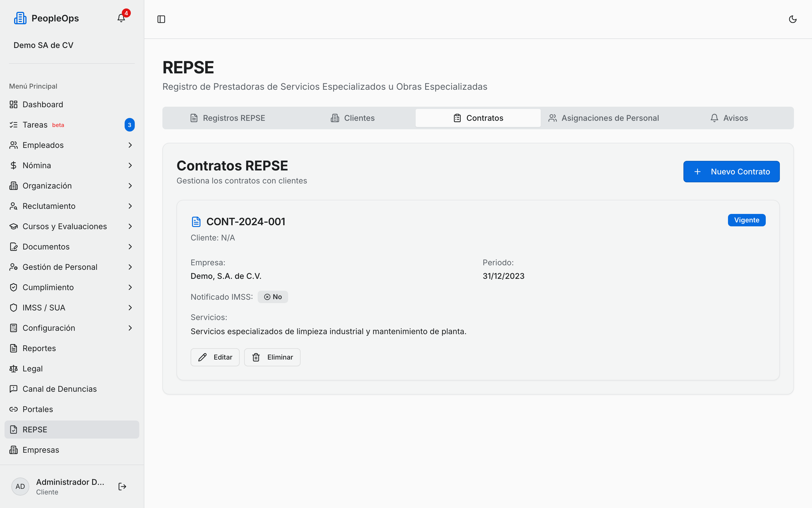The height and width of the screenshot is (508, 812).
Task: Open Reportes menu item
Action: point(72,349)
